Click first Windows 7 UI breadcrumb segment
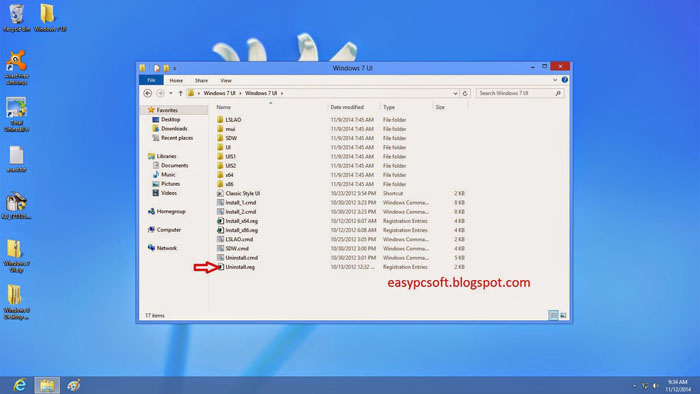 tap(219, 93)
